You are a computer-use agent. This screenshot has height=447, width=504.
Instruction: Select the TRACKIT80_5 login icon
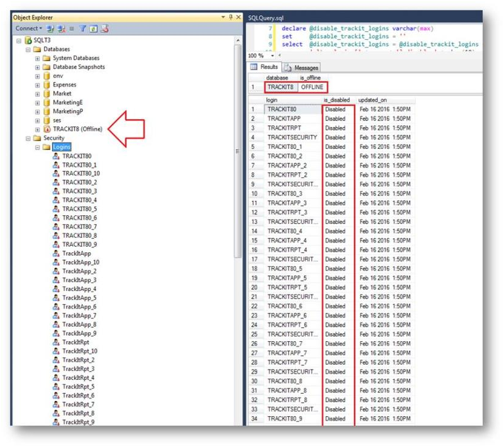tap(56, 209)
